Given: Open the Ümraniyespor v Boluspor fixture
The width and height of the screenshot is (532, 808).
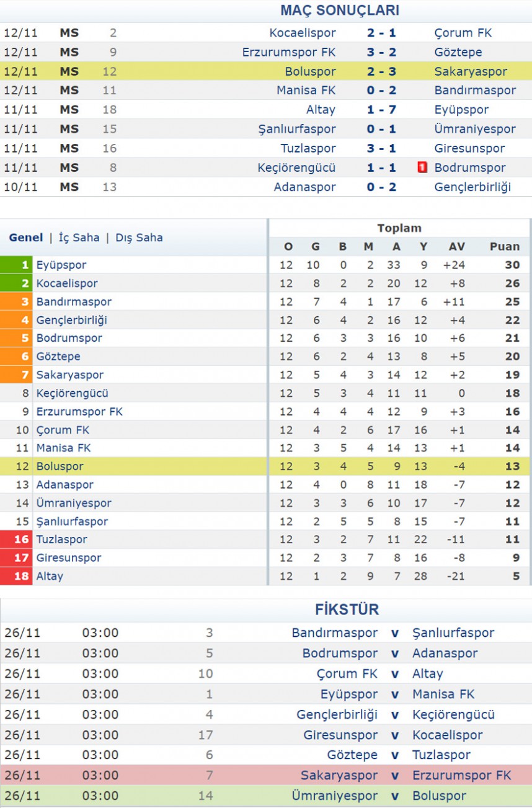Looking at the screenshot, I should coord(266,796).
